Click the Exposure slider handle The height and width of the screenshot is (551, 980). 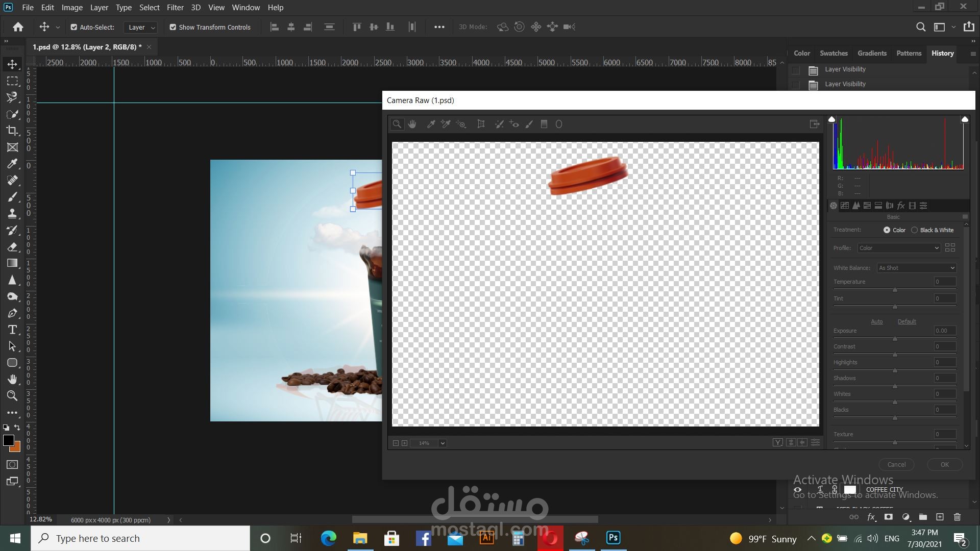(x=895, y=339)
